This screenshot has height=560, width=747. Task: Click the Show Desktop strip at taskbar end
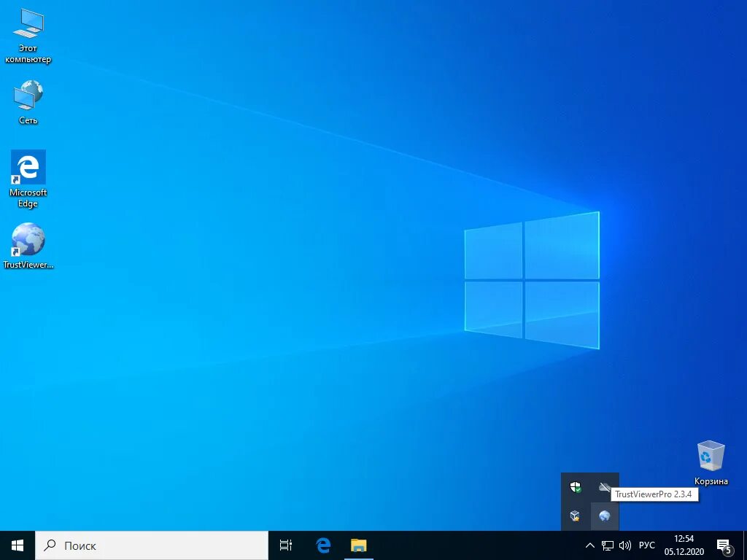click(745, 545)
